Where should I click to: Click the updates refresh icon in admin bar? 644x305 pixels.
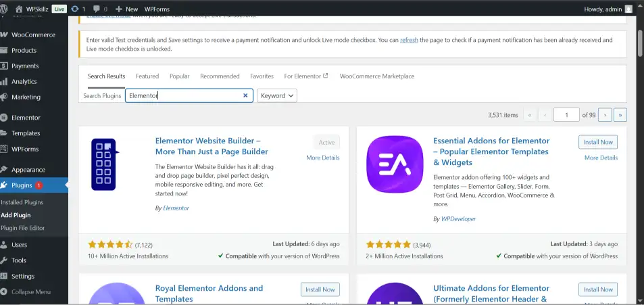pos(74,9)
